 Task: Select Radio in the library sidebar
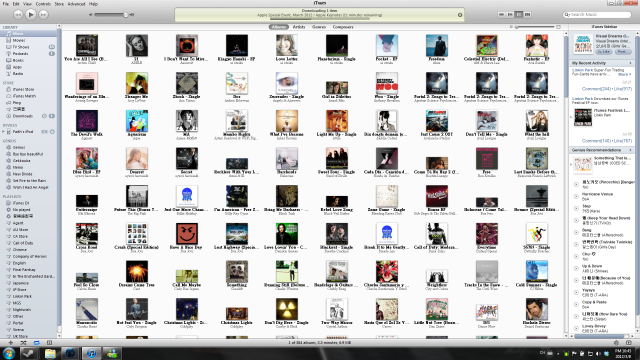pos(29,74)
